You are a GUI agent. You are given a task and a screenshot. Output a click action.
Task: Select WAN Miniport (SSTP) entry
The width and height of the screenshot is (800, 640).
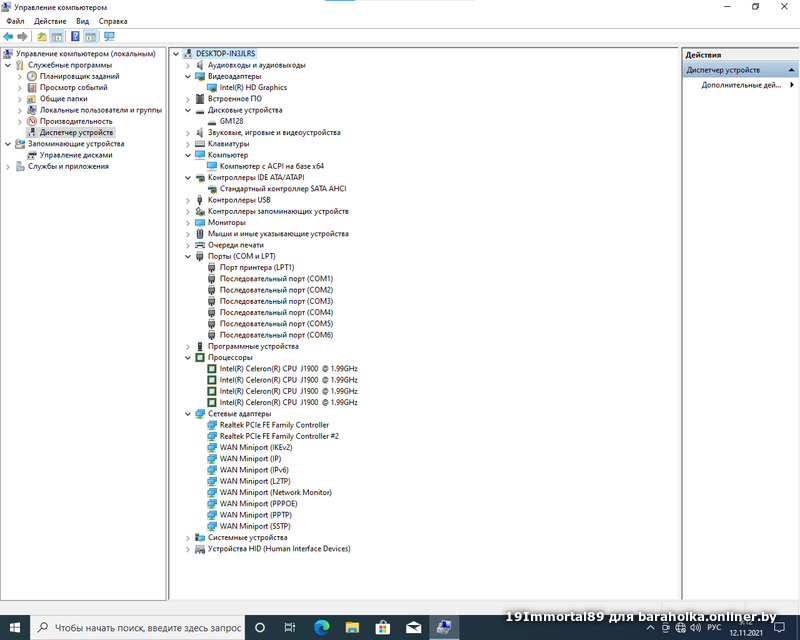pos(255,526)
